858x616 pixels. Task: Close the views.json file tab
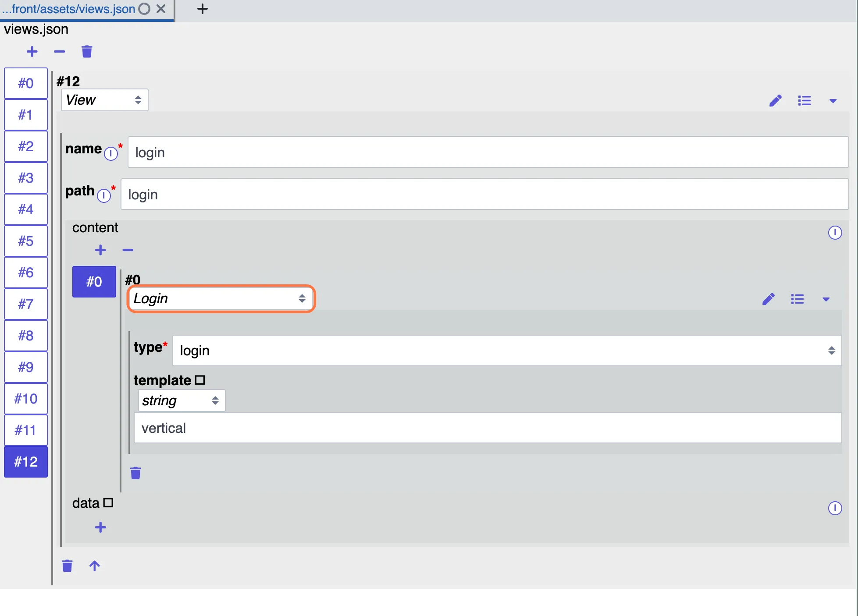click(161, 9)
